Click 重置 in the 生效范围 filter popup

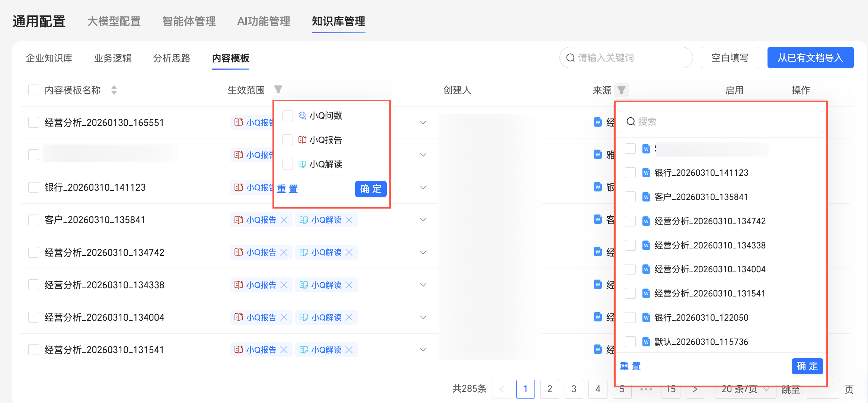(287, 189)
